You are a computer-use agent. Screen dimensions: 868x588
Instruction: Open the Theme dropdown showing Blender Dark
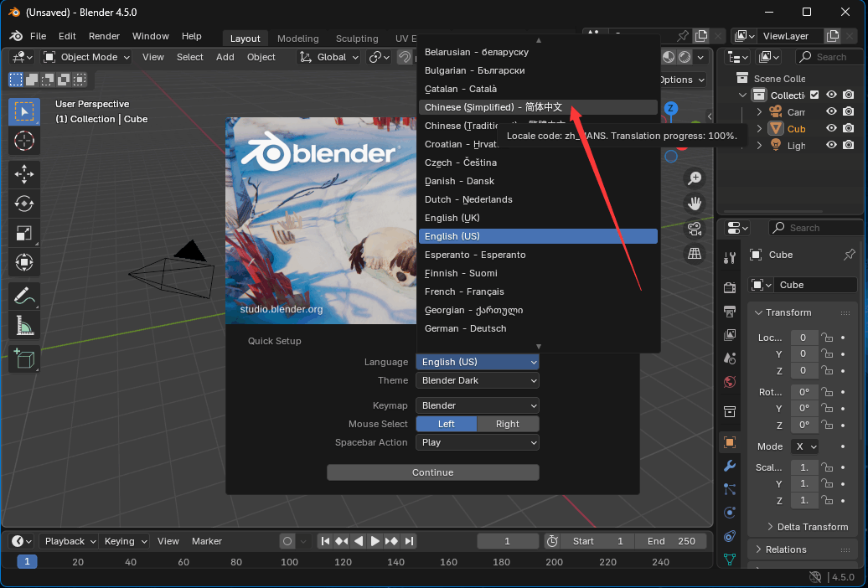point(478,380)
